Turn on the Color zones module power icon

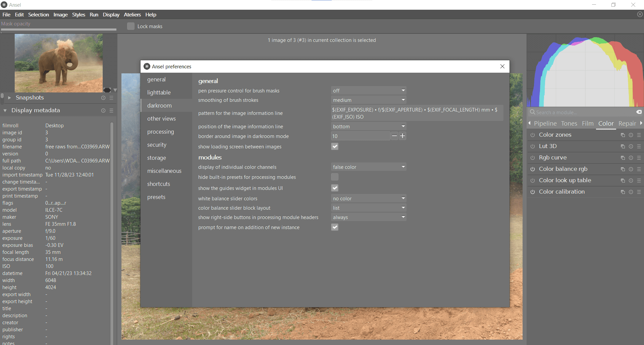pos(533,135)
